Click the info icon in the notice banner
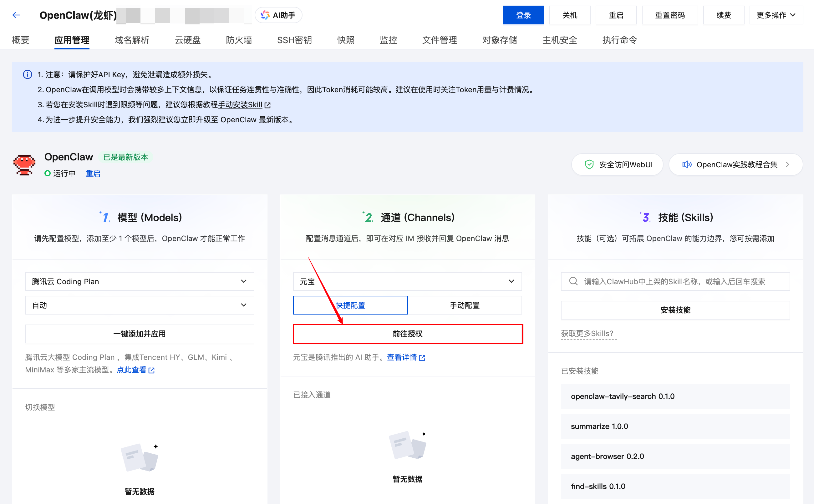 tap(27, 75)
